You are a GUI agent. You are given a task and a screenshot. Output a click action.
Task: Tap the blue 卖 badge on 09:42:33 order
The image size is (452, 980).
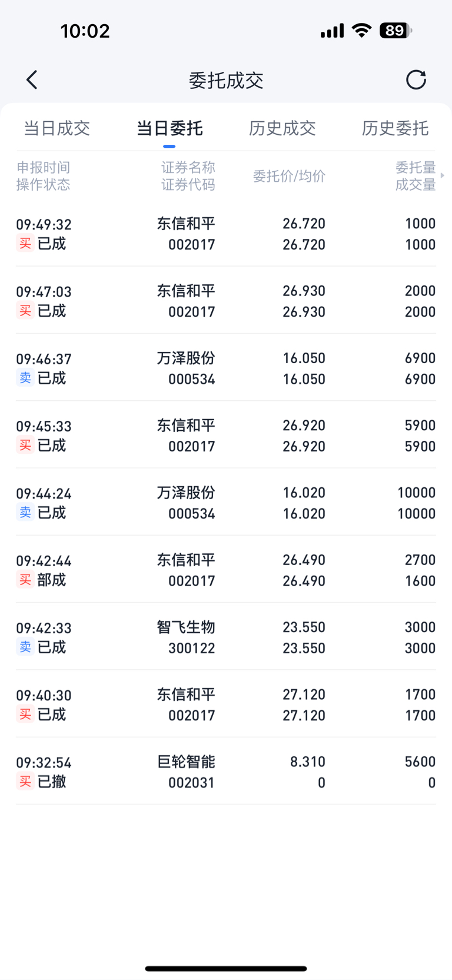click(x=25, y=647)
